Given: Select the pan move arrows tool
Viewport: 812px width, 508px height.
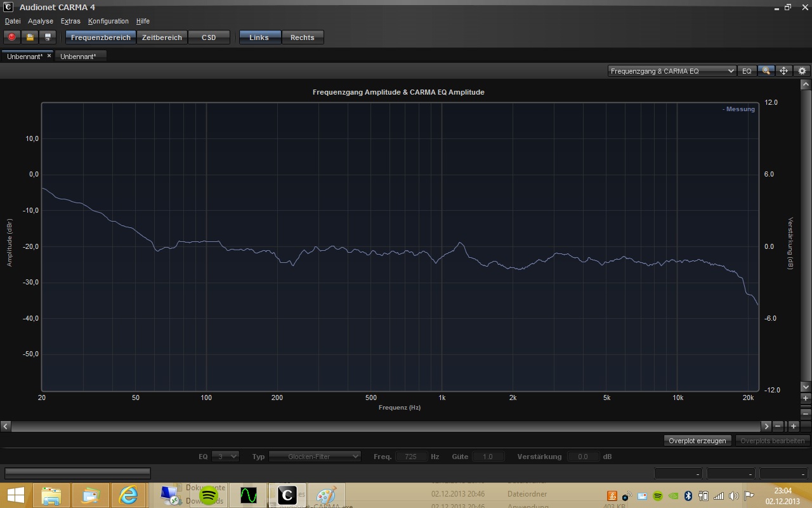Looking at the screenshot, I should tap(783, 71).
